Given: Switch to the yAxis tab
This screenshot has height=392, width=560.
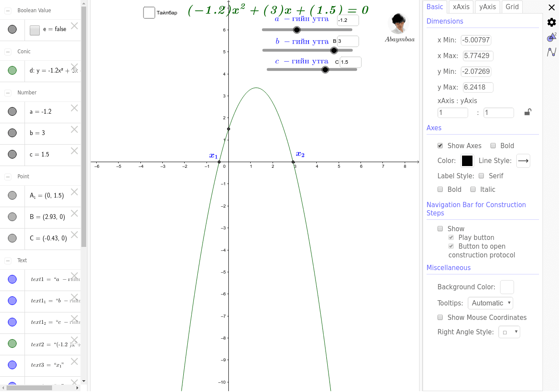Looking at the screenshot, I should tap(487, 7).
